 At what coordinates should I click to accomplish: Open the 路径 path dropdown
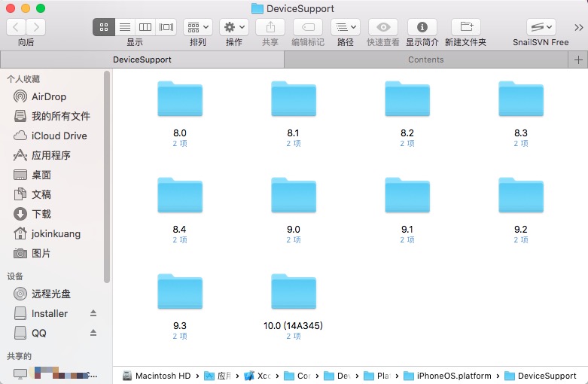pyautogui.click(x=346, y=27)
